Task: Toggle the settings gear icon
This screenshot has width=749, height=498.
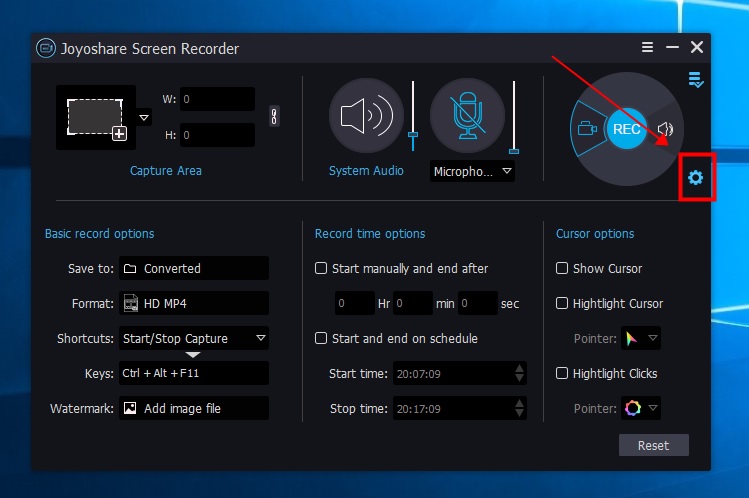Action: point(696,178)
